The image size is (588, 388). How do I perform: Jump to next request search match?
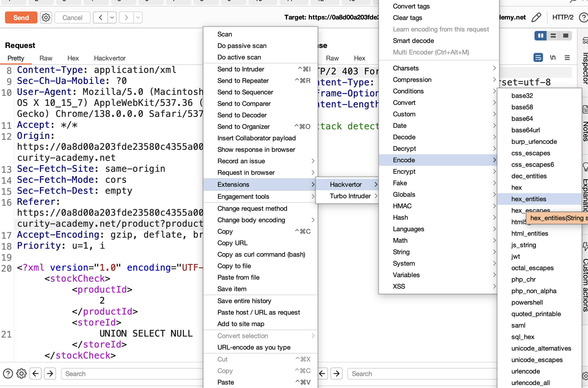click(x=50, y=374)
